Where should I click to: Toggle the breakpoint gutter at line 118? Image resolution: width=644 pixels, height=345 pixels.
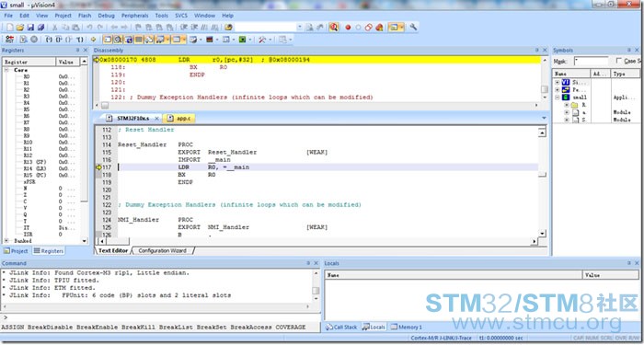[98, 175]
